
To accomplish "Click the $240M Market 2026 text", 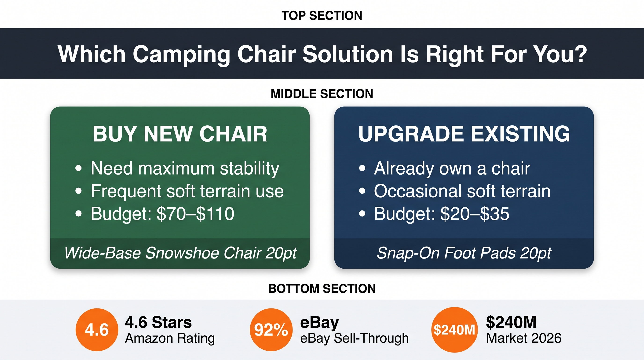I will [524, 330].
